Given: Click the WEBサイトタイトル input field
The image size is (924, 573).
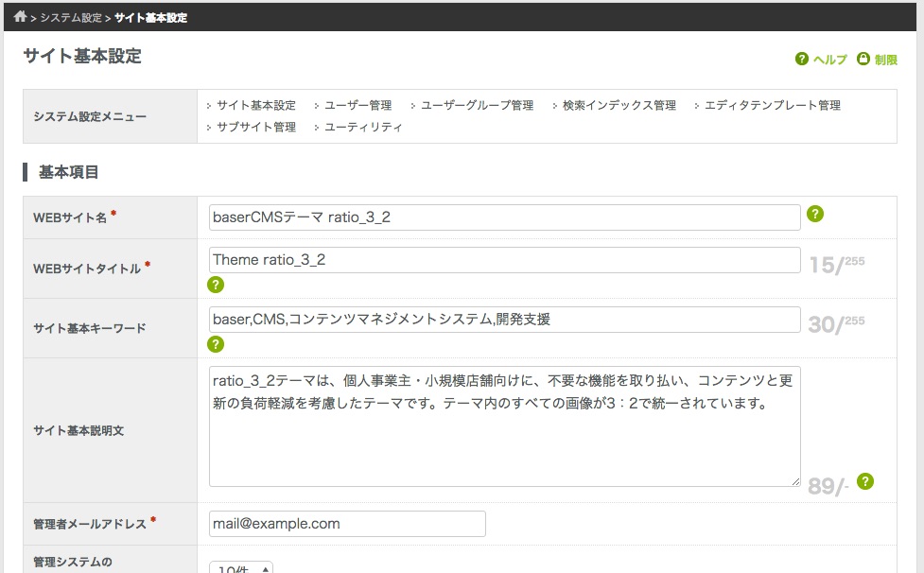Looking at the screenshot, I should click(x=504, y=260).
